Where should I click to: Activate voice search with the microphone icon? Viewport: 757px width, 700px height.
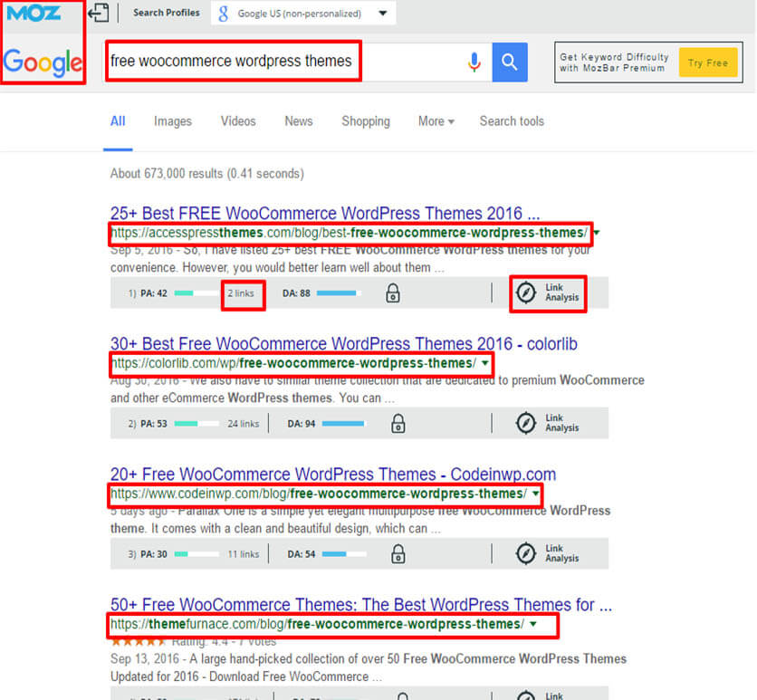(474, 62)
